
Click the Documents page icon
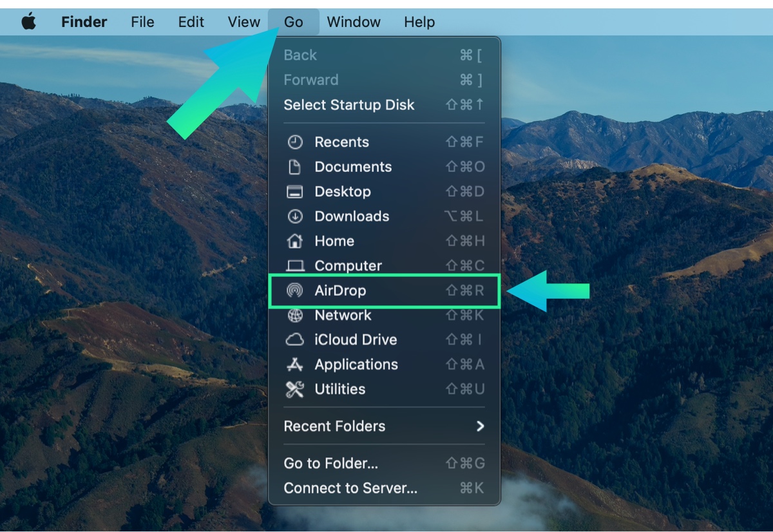pos(294,167)
